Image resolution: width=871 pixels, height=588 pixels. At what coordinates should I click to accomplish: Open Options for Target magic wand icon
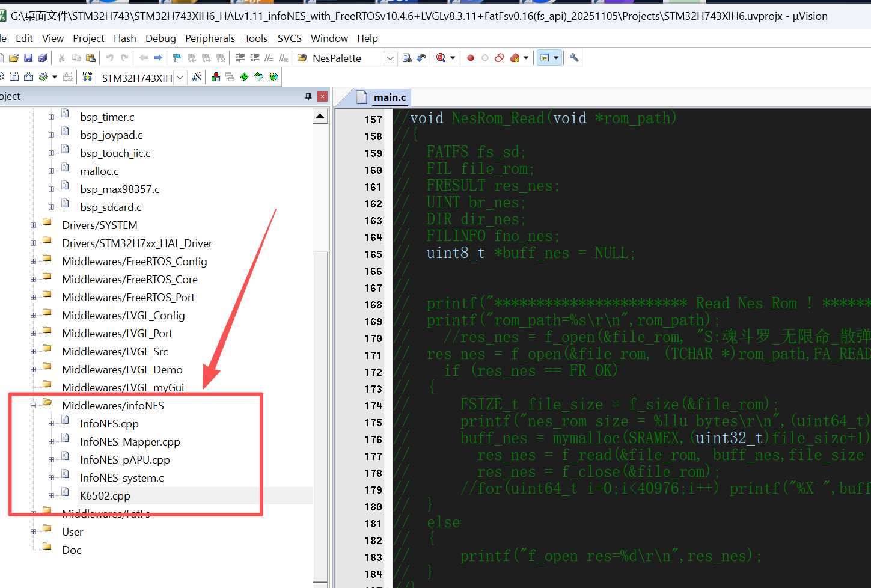(x=197, y=77)
